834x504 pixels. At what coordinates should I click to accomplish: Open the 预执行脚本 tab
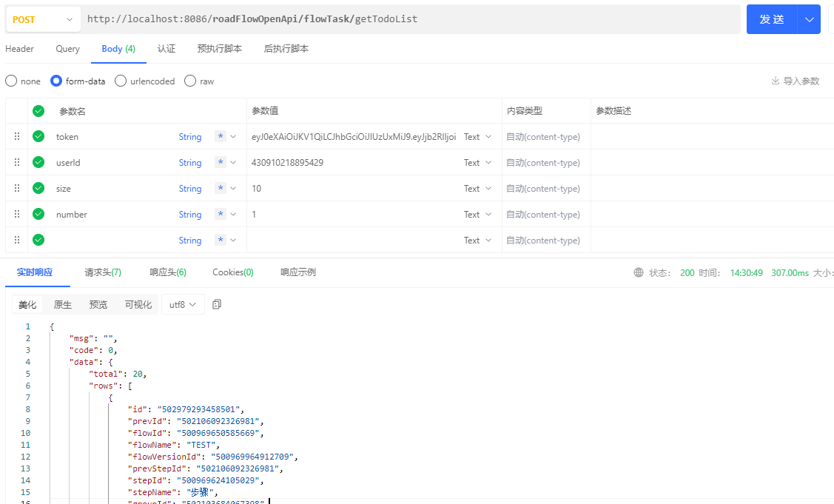(219, 48)
